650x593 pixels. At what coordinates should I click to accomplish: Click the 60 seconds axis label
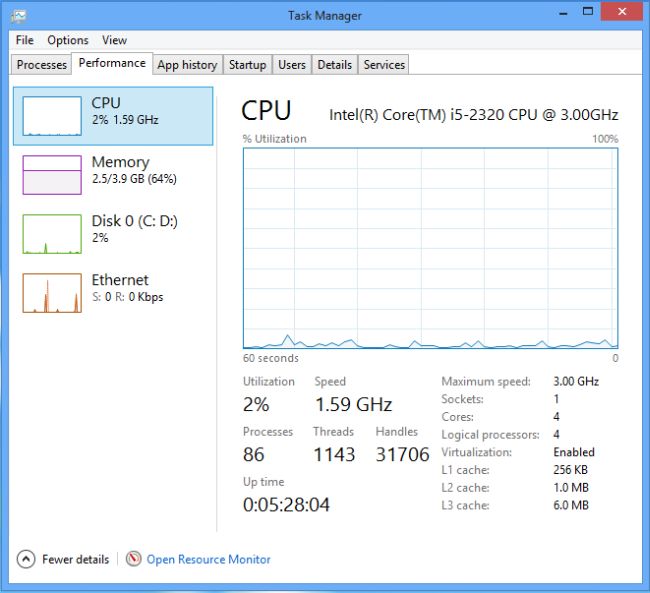pyautogui.click(x=271, y=358)
